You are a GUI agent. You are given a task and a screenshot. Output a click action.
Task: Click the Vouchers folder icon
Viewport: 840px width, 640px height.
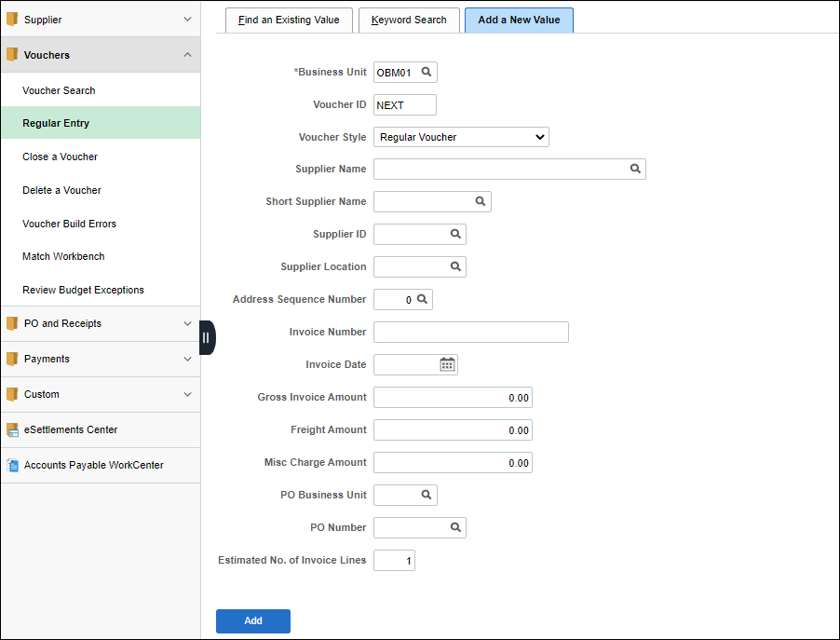tap(12, 55)
